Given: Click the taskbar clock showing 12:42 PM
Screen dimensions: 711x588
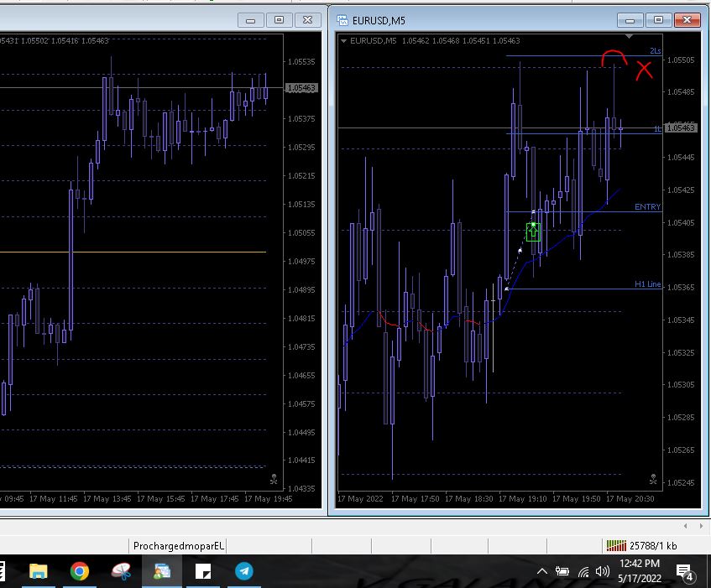Looking at the screenshot, I should coord(640,564).
